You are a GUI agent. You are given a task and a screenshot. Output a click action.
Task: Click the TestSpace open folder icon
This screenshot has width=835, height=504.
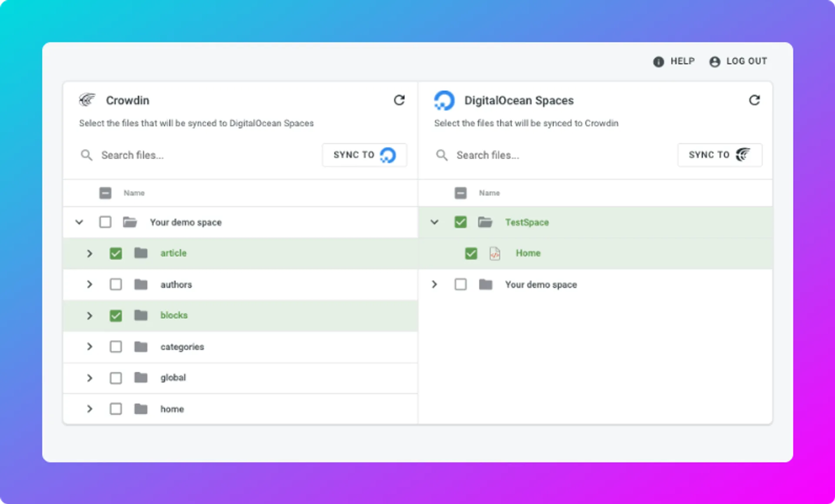click(485, 222)
